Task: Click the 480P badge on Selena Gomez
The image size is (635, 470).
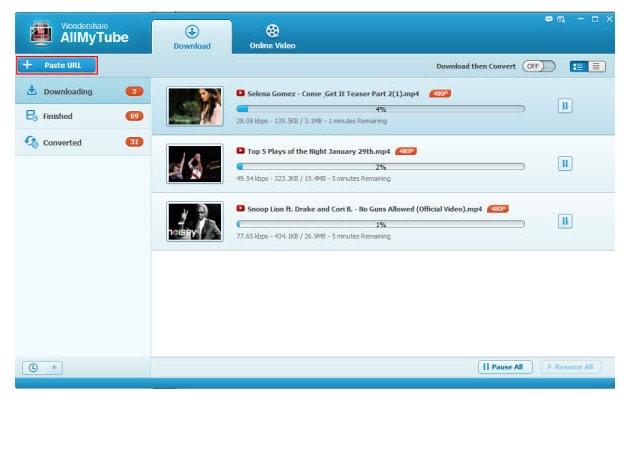Action: click(x=440, y=94)
